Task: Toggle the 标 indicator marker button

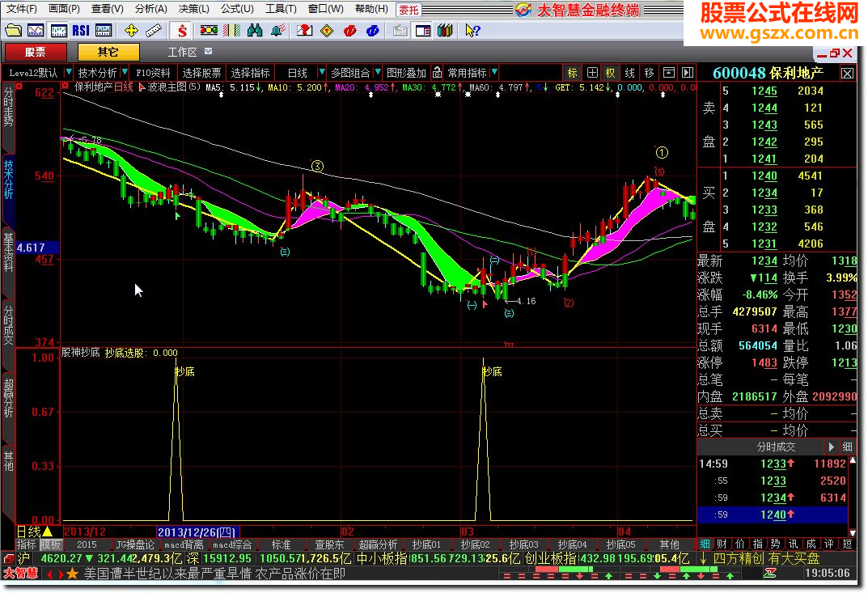Action: (573, 73)
